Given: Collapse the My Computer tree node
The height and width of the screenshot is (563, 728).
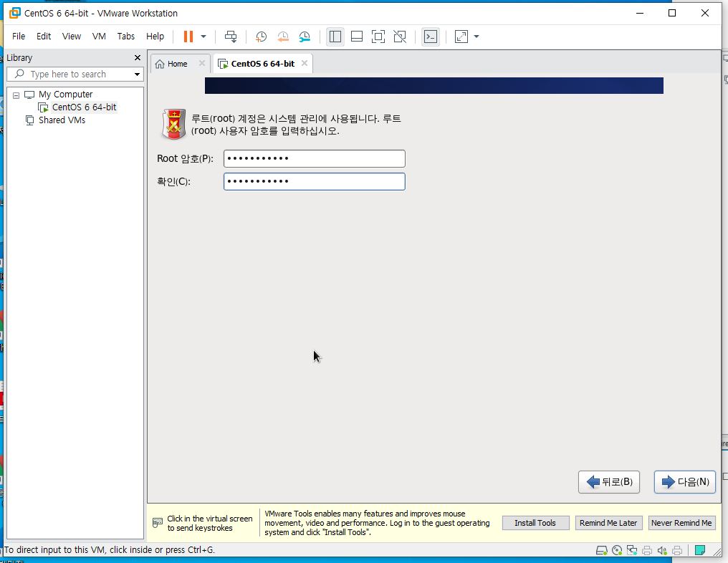Looking at the screenshot, I should [16, 95].
